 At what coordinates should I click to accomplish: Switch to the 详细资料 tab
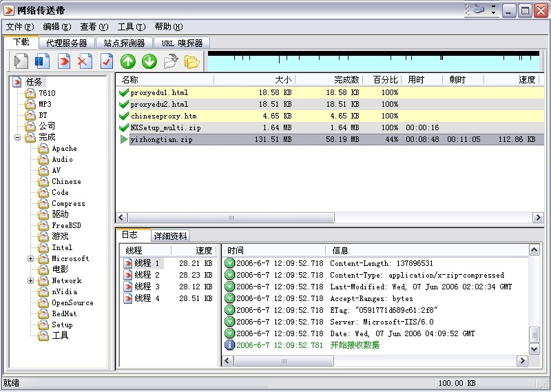[x=169, y=236]
